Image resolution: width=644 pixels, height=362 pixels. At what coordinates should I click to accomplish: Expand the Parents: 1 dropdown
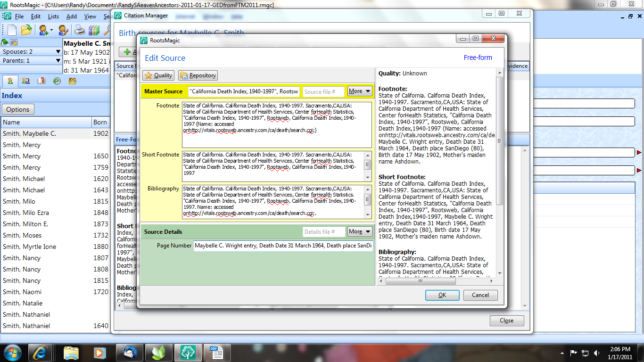pos(58,61)
